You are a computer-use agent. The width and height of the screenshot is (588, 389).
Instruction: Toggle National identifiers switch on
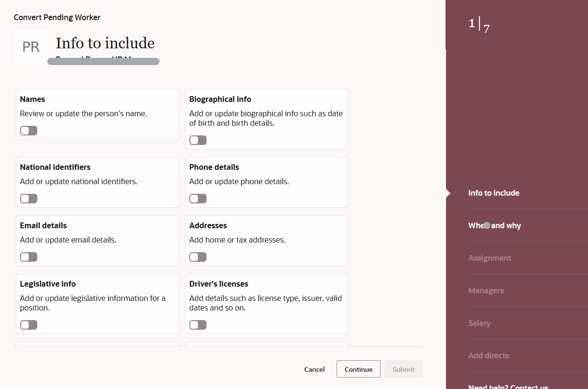click(x=29, y=199)
